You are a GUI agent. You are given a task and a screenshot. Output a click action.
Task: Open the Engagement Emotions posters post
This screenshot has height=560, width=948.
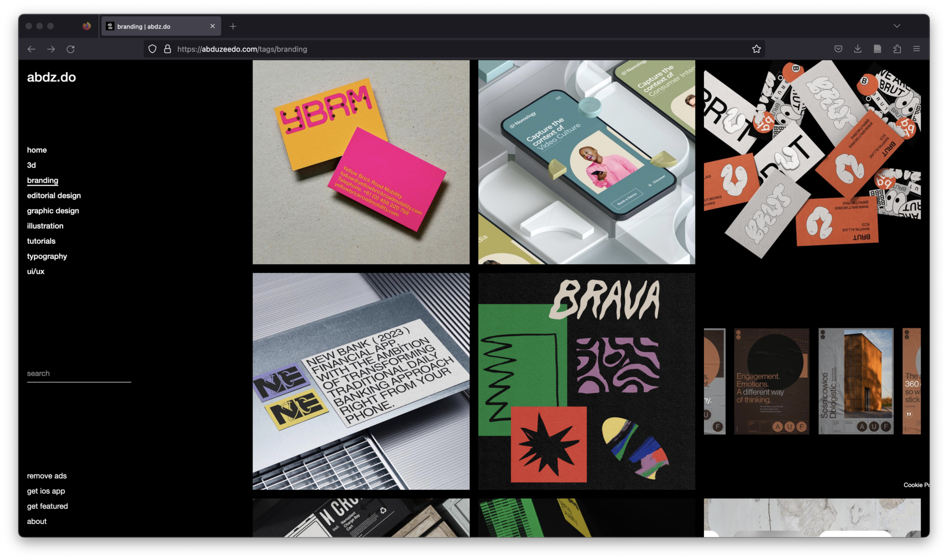[812, 381]
